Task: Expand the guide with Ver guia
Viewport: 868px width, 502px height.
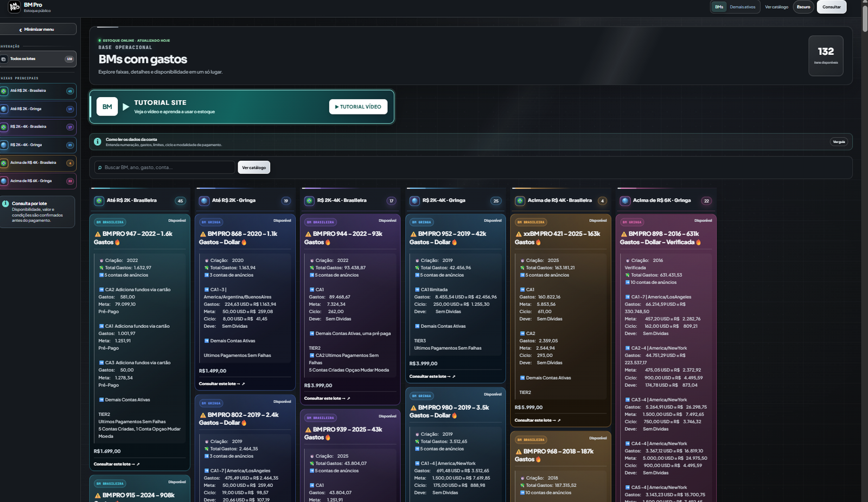Action: pyautogui.click(x=839, y=142)
